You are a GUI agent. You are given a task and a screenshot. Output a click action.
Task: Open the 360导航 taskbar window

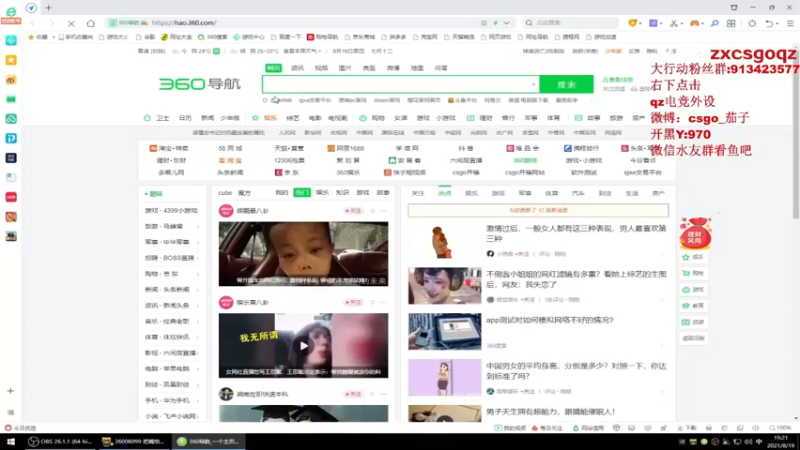coord(209,442)
